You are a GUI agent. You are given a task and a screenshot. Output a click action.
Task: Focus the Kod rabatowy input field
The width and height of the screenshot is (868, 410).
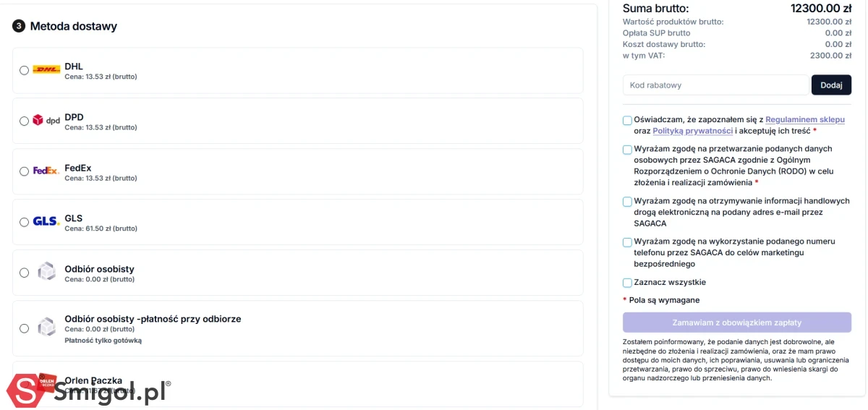click(715, 85)
